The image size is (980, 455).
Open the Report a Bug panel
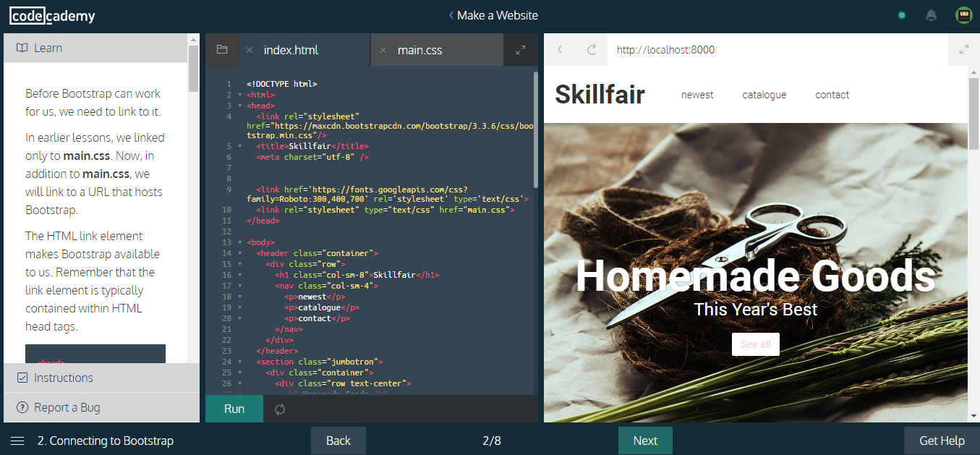coord(101,407)
